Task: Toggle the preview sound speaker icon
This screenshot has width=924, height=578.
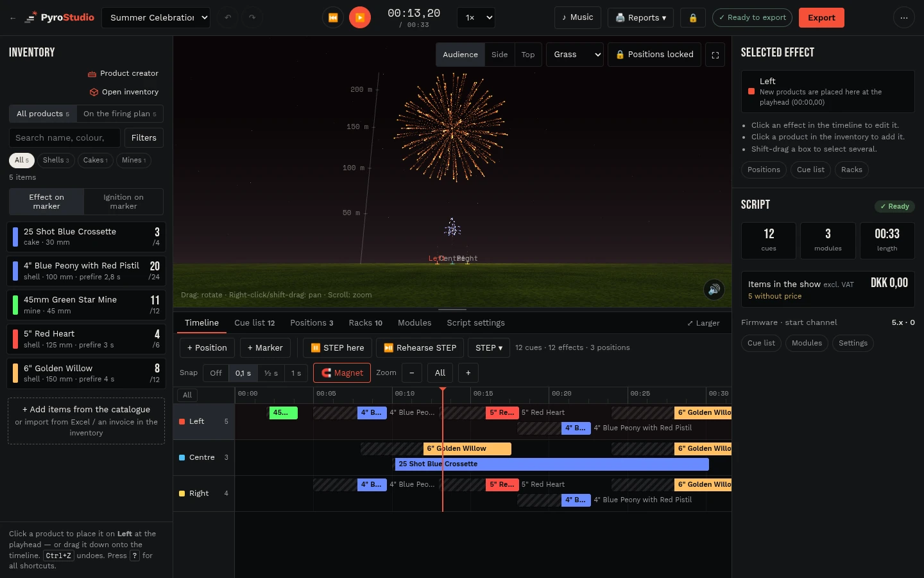Action: (714, 290)
